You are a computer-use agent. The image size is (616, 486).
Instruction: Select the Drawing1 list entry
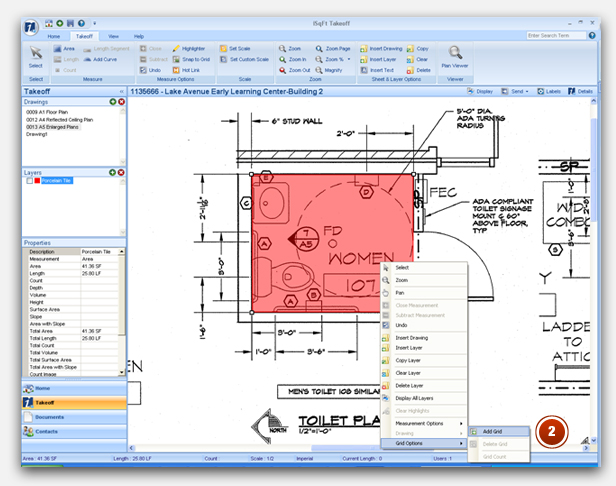[37, 134]
